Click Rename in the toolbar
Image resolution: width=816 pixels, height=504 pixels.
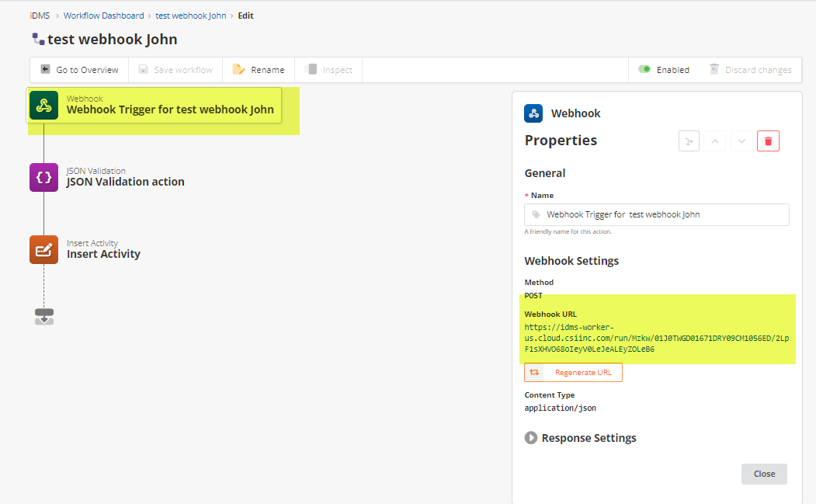click(259, 70)
